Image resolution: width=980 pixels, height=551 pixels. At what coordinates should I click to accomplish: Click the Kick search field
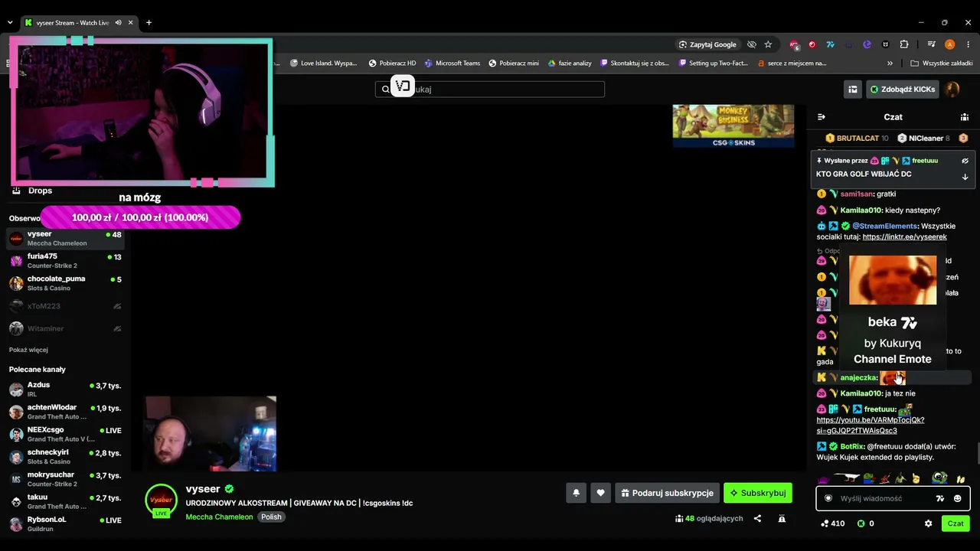(490, 89)
